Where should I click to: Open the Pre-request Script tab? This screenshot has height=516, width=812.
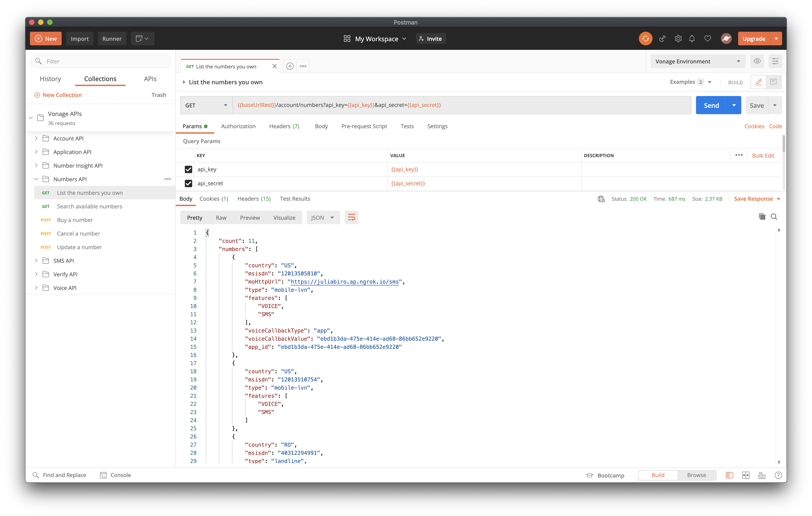pos(364,126)
